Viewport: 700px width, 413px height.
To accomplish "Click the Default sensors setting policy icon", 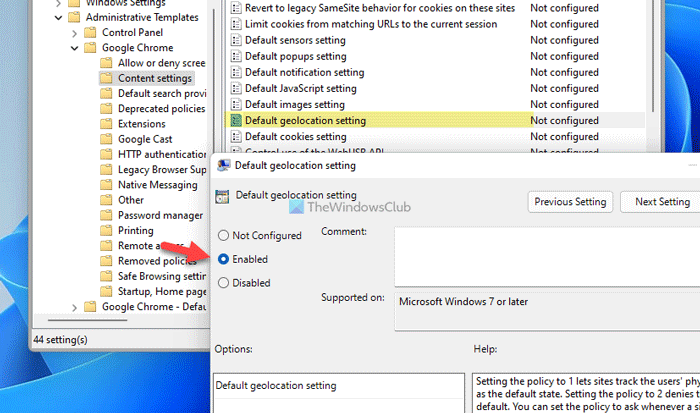I will [x=236, y=40].
